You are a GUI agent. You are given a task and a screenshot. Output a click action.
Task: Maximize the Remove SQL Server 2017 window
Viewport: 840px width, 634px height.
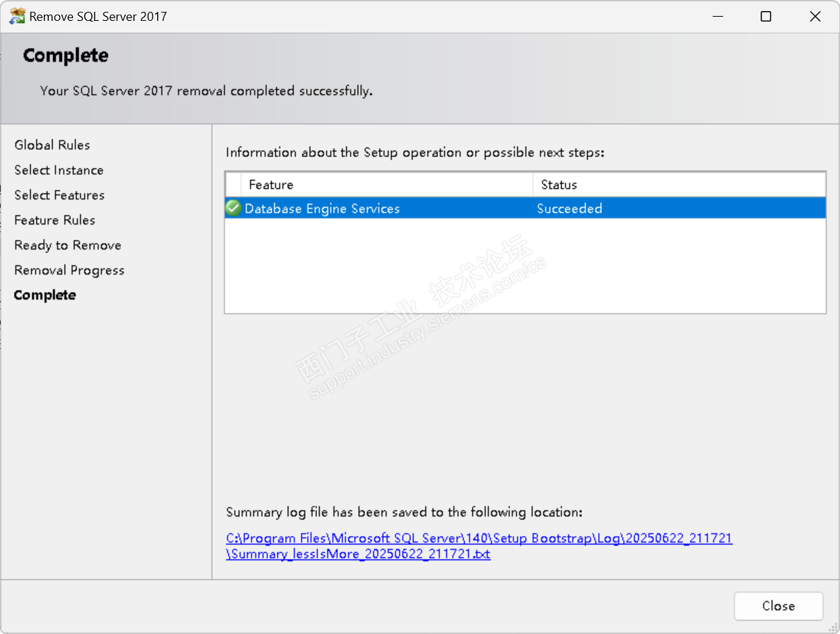766,16
